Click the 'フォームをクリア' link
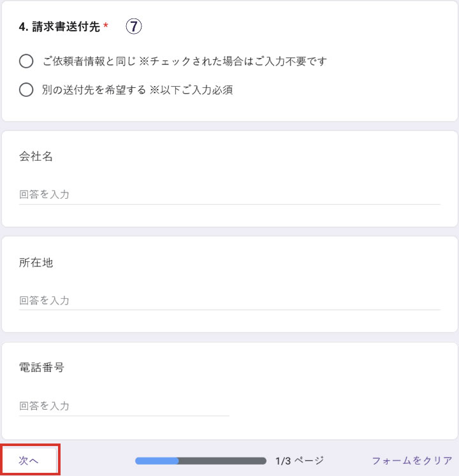Viewport: 459px width, 476px height. pos(412,461)
